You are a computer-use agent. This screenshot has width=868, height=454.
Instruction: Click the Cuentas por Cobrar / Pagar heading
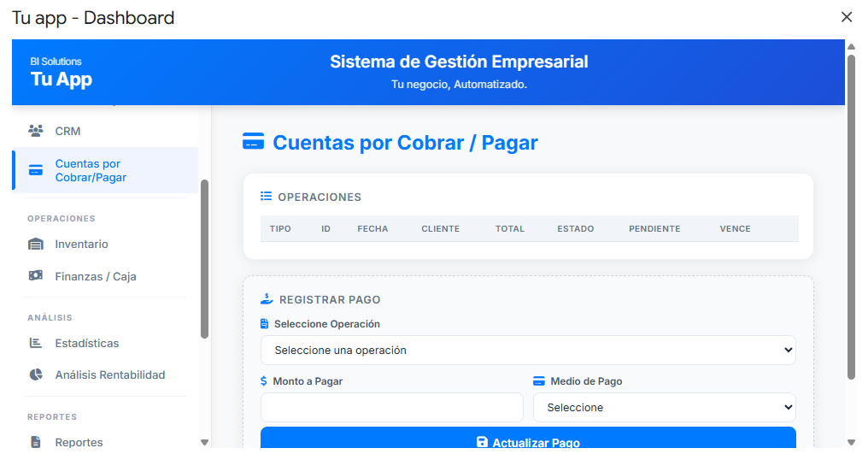405,143
